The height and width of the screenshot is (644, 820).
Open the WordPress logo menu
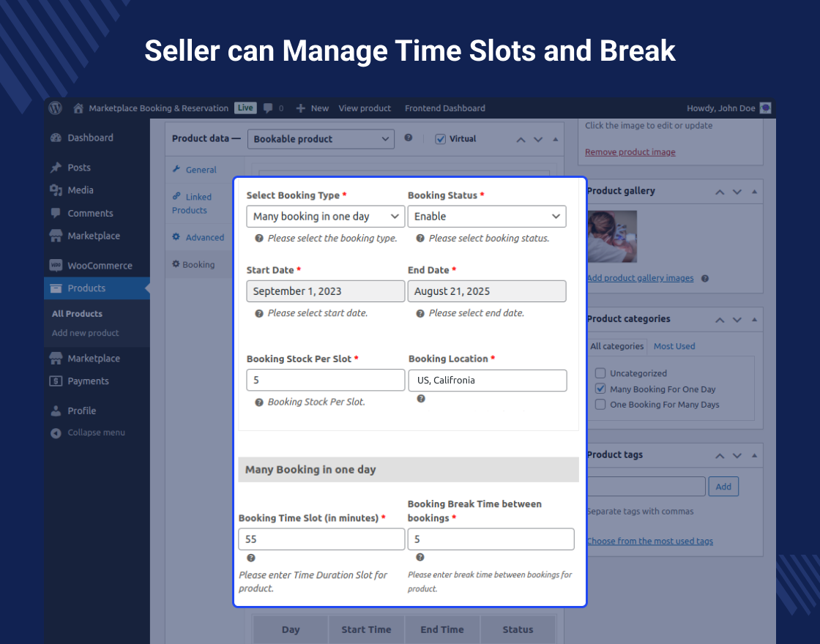point(55,108)
